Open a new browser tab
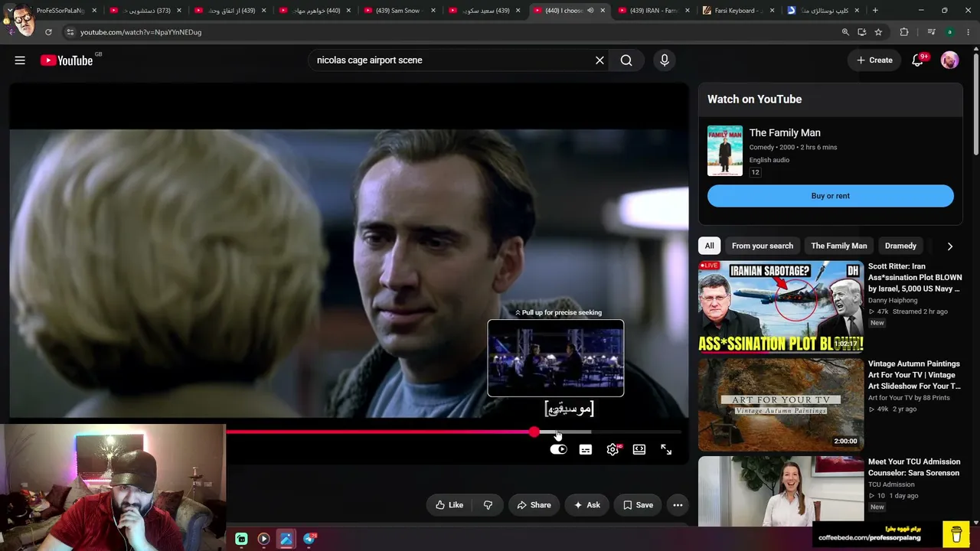980x551 pixels. 875,11
